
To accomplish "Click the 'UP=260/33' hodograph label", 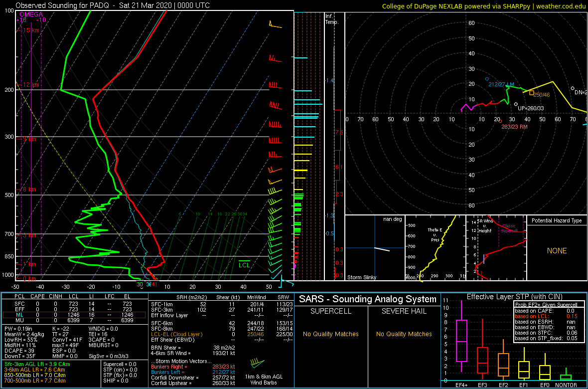I will [531, 108].
